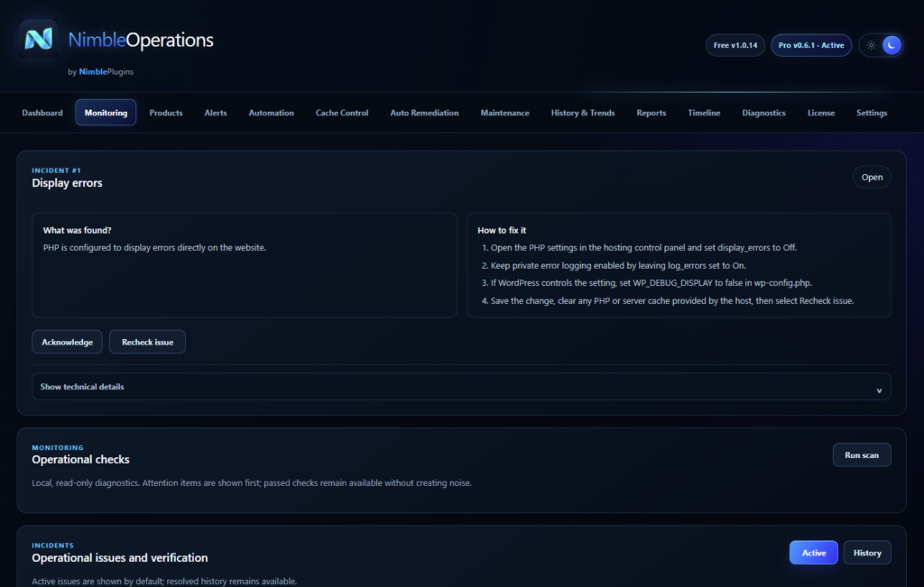924x587 pixels.
Task: Select the Display errors incident heading
Action: point(67,183)
